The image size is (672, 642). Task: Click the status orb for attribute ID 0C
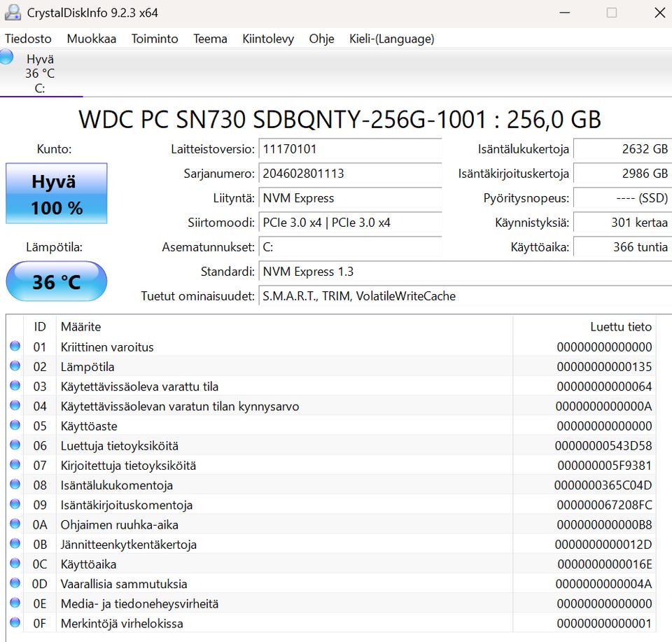[15, 563]
